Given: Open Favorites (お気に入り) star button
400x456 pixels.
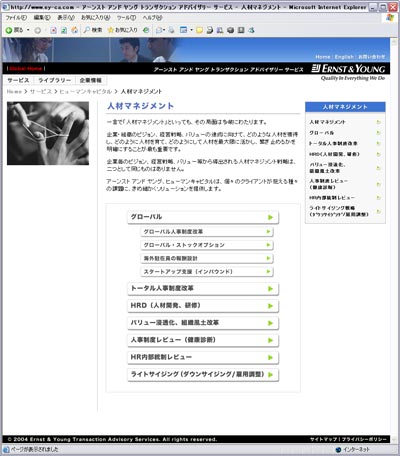Looking at the screenshot, I should 122,30.
